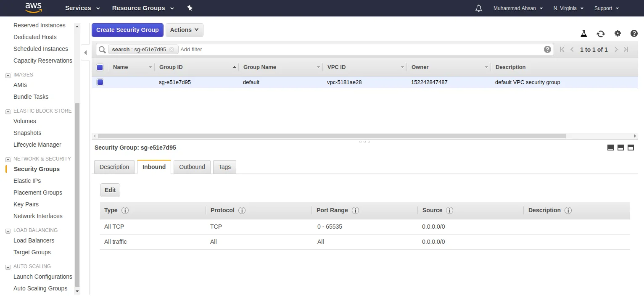The height and width of the screenshot is (298, 644).
Task: Open the experiments flask icon
Action: click(583, 34)
